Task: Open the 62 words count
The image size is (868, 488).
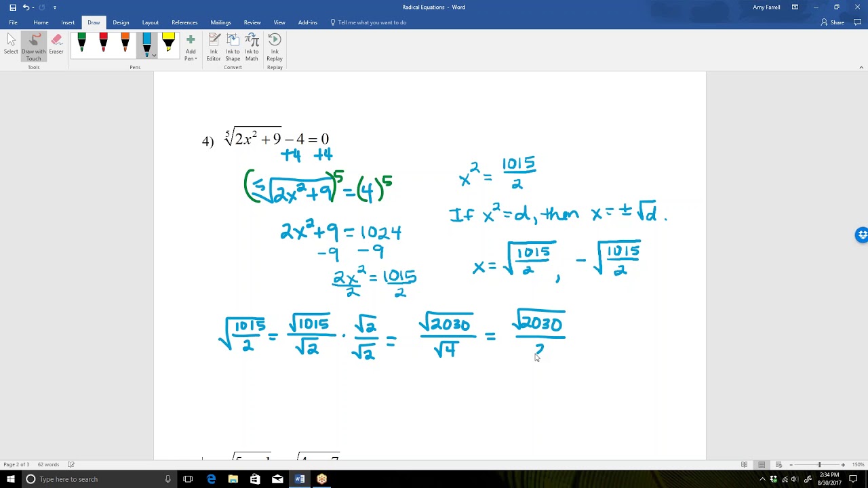Action: tap(48, 464)
